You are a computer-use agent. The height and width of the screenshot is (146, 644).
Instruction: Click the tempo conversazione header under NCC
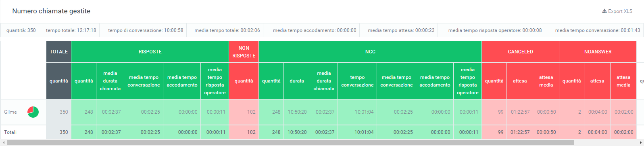coord(357,81)
